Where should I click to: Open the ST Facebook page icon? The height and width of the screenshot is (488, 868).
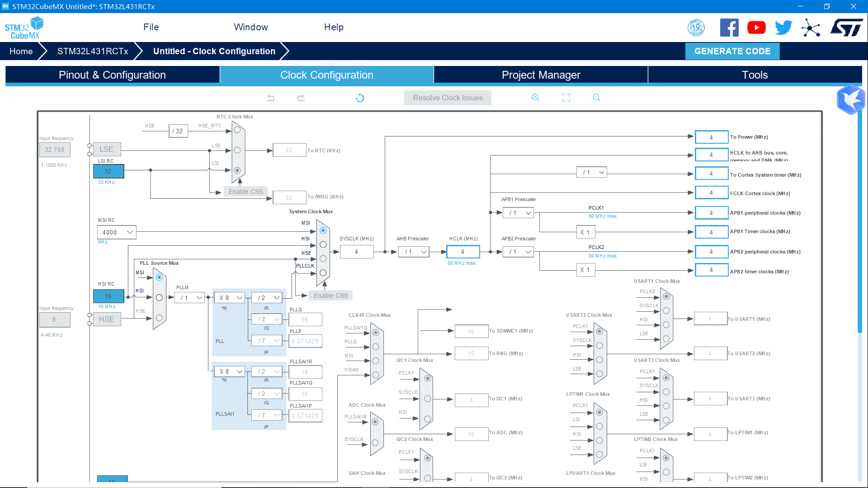729,28
